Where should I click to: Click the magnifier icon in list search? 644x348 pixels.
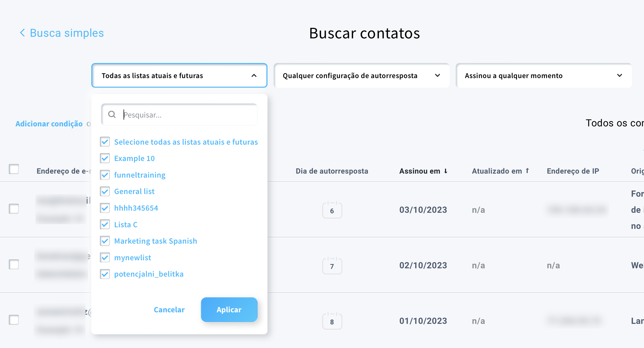click(112, 115)
